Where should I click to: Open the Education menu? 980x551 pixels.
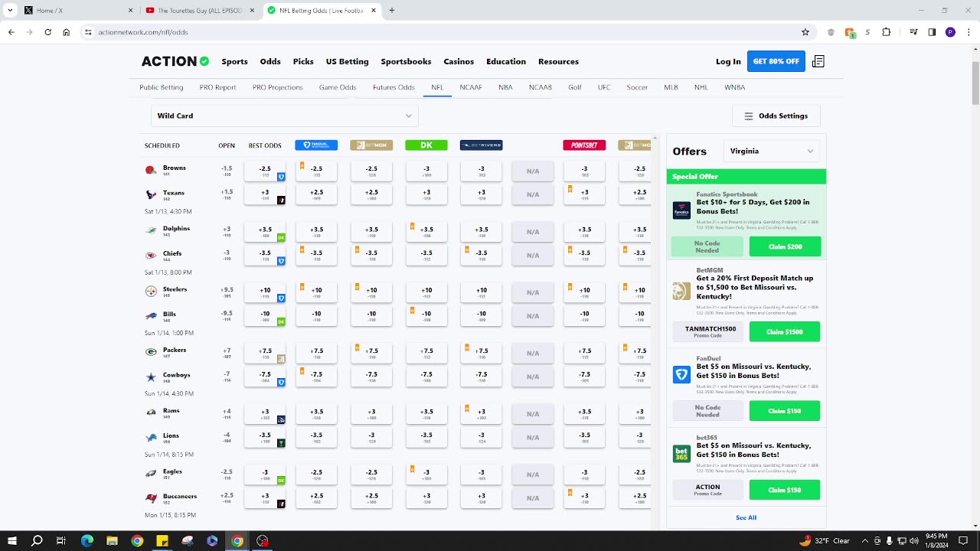[506, 61]
